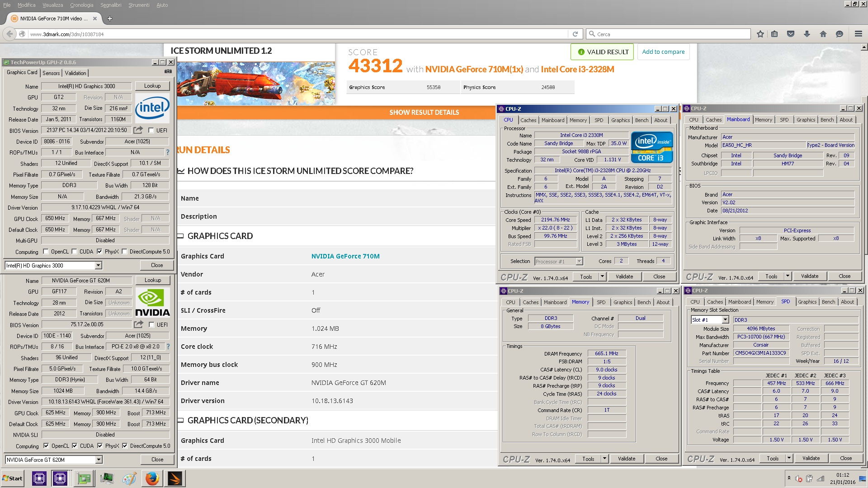Click the 3DMark orange taskbar icon
This screenshot has width=868, height=488.
point(175,478)
